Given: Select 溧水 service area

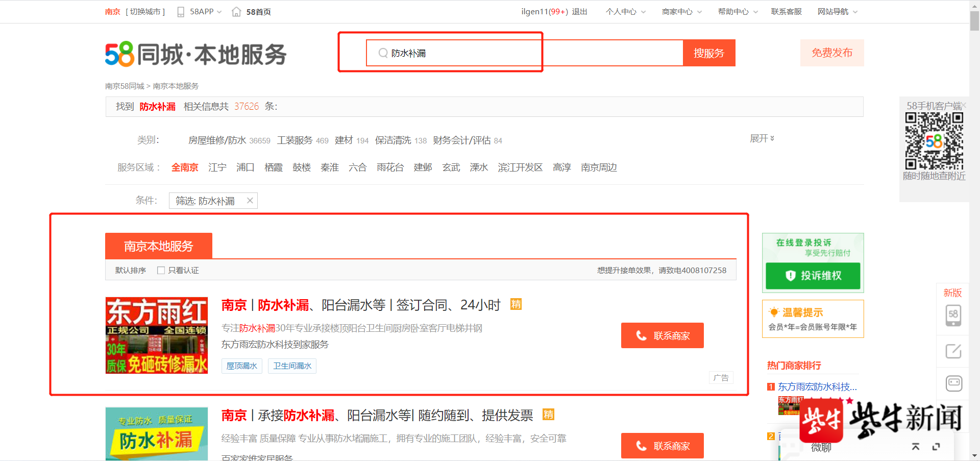Looking at the screenshot, I should coord(479,167).
